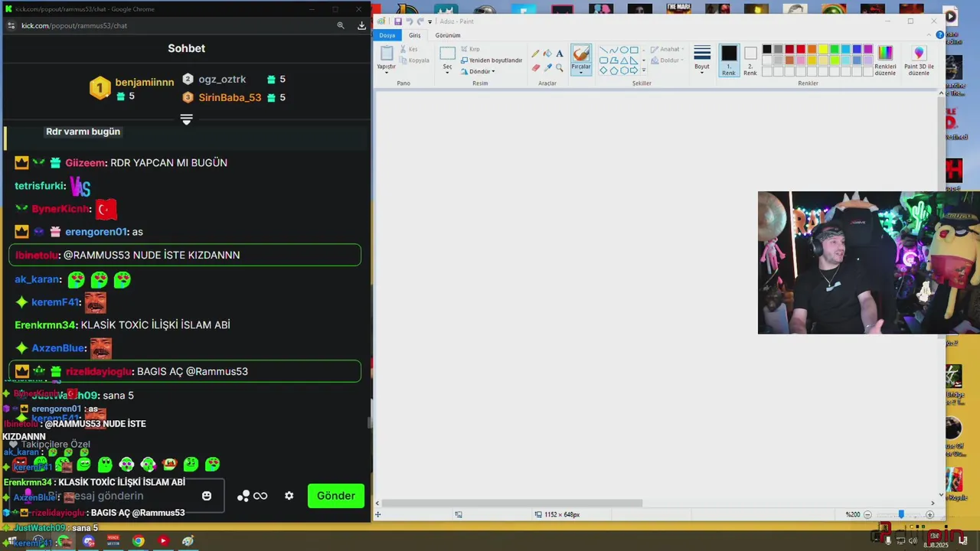This screenshot has height=551, width=980.
Task: Click the Kopyala (copy) icon
Action: pos(403,60)
